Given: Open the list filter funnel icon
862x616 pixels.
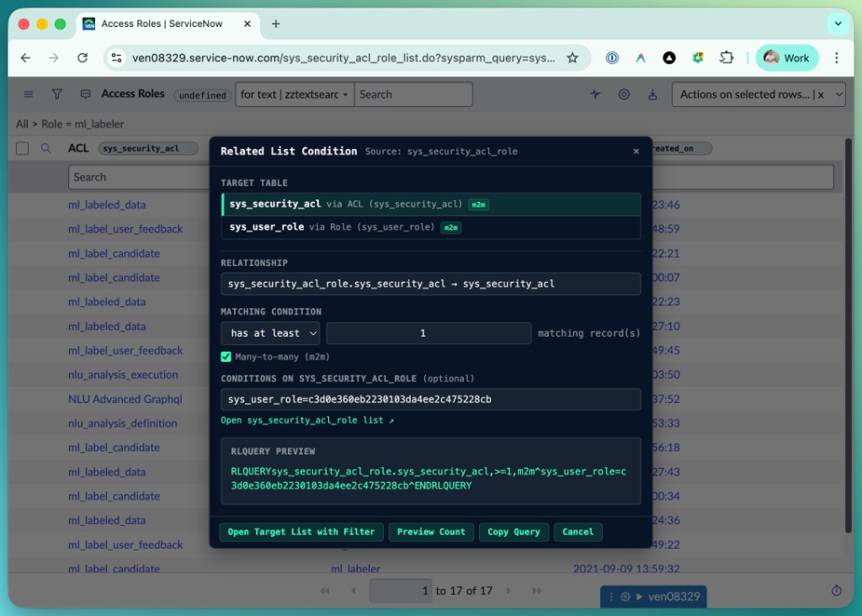Looking at the screenshot, I should [x=56, y=93].
